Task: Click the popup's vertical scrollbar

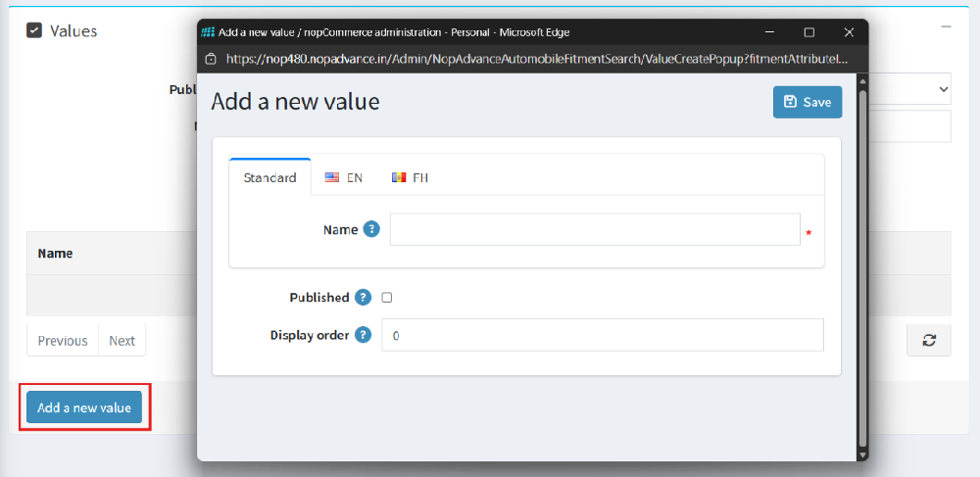Action: pyautogui.click(x=863, y=268)
